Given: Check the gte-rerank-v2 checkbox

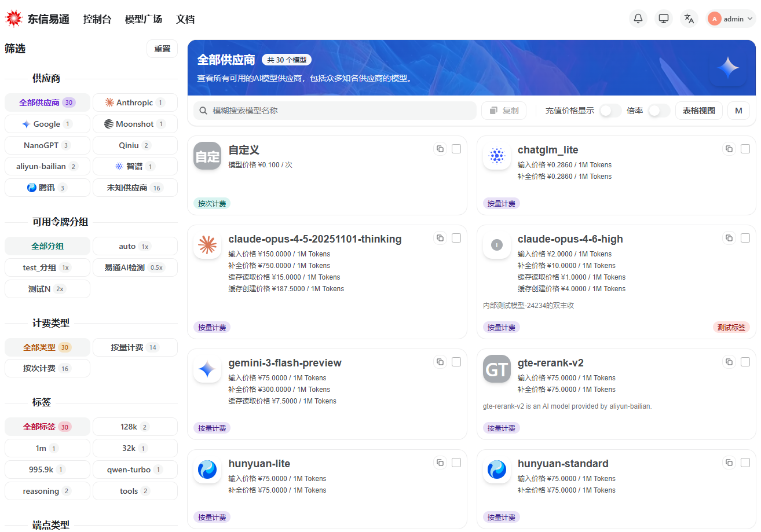Looking at the screenshot, I should point(745,362).
